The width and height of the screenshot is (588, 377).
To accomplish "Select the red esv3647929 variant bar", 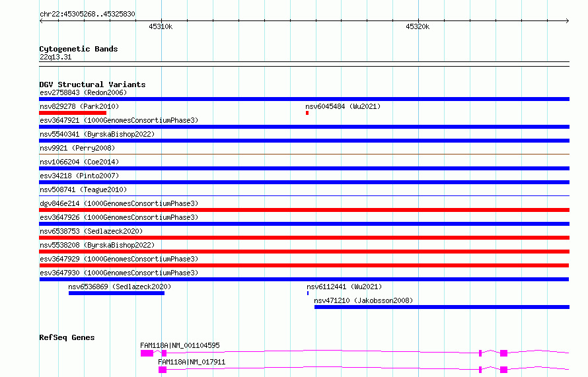I will click(304, 265).
